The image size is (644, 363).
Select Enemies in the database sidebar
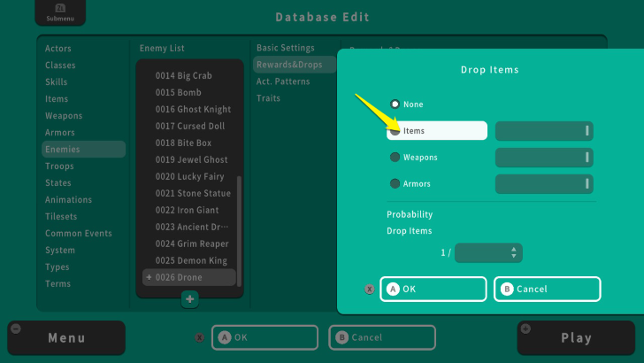83,150
